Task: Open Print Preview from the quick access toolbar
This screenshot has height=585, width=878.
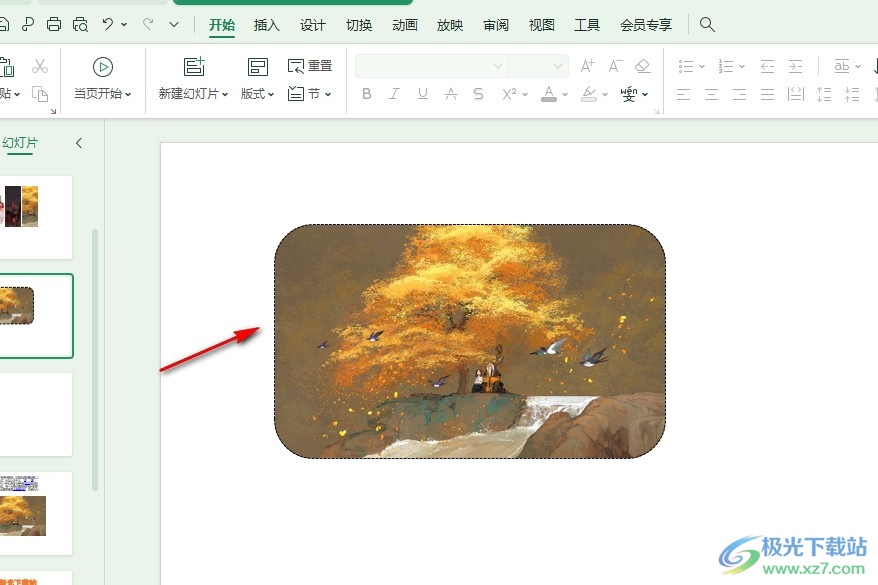Action: (80, 24)
